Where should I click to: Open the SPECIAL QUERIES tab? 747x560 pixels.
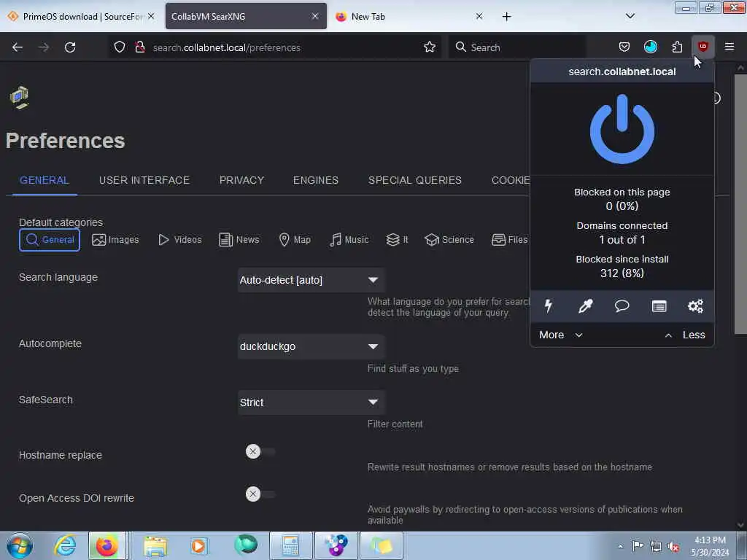[x=414, y=180]
